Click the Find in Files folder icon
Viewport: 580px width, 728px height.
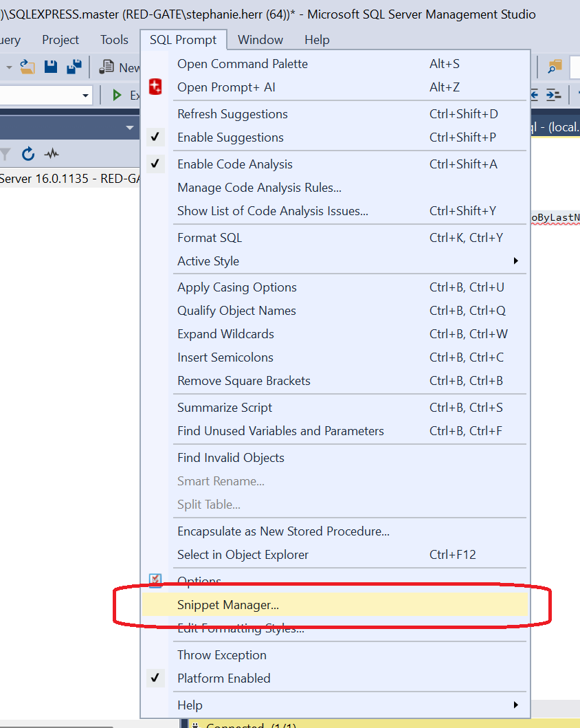pyautogui.click(x=554, y=67)
